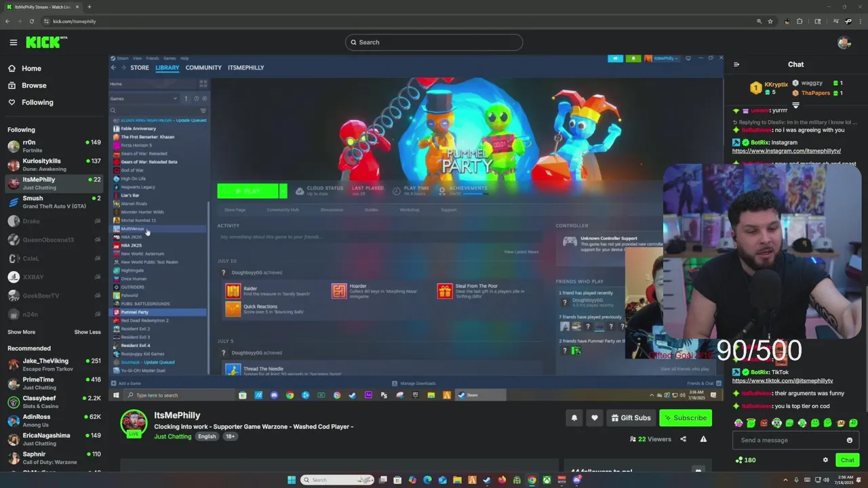The image size is (868, 488).
Task: Click the share stream icon
Action: (x=683, y=439)
